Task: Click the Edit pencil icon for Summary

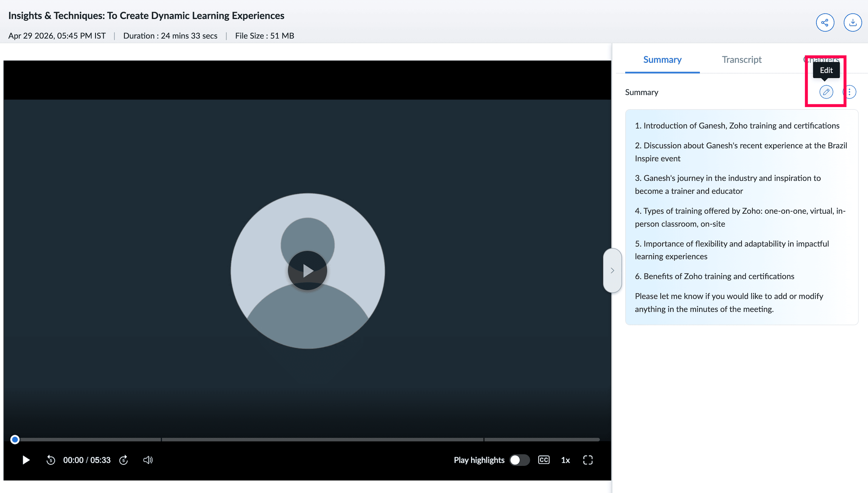Action: [x=826, y=92]
